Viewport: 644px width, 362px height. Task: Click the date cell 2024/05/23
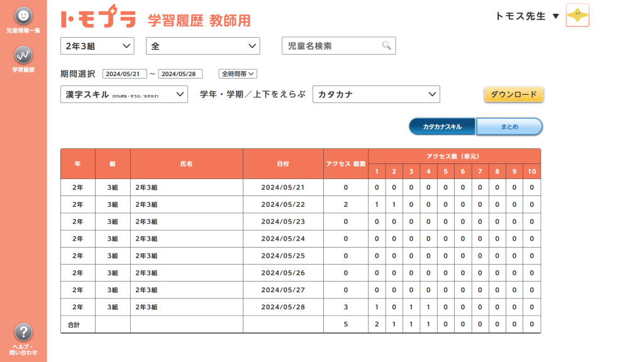click(283, 222)
